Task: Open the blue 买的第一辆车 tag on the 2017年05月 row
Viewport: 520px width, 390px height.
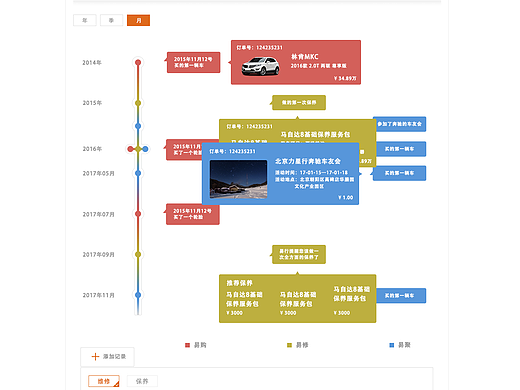Action: (x=399, y=173)
